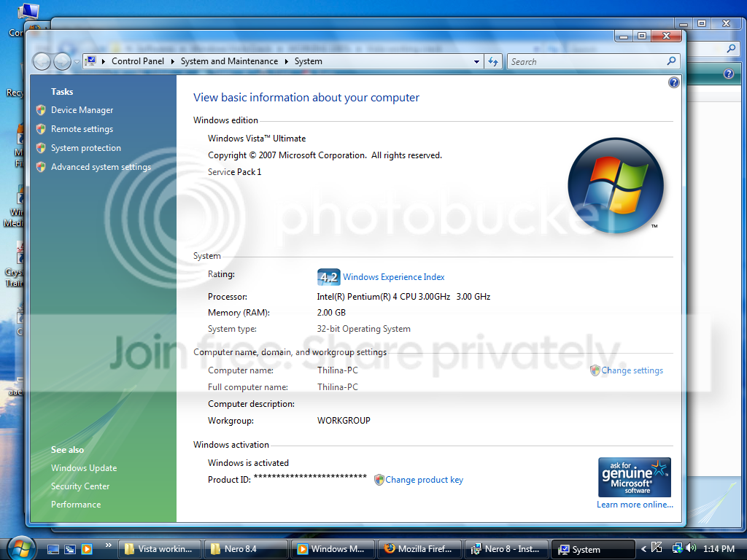
Task: Click the search magnifier icon
Action: (x=672, y=61)
